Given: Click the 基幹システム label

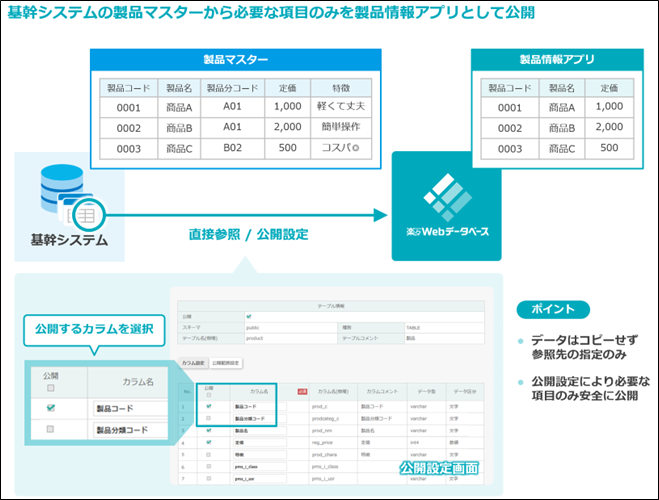Looking at the screenshot, I should pos(69,240).
